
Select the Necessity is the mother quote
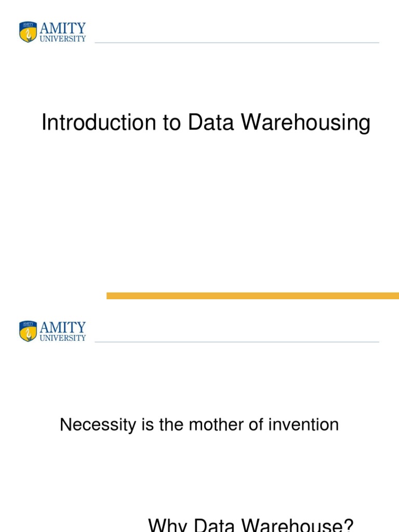click(x=199, y=425)
